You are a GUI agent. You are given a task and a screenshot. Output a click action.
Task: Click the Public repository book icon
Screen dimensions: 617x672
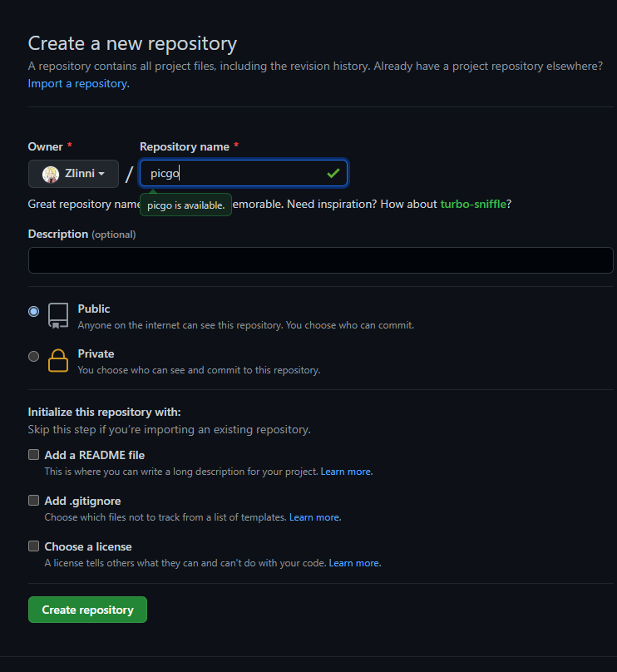[x=58, y=315]
